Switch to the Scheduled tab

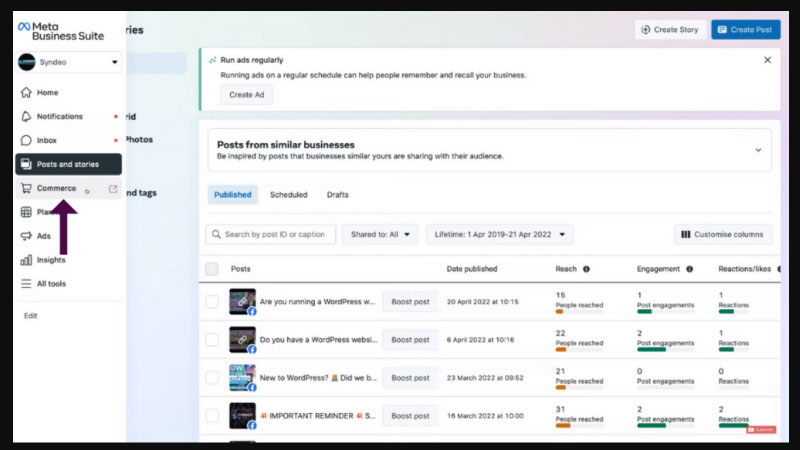288,195
